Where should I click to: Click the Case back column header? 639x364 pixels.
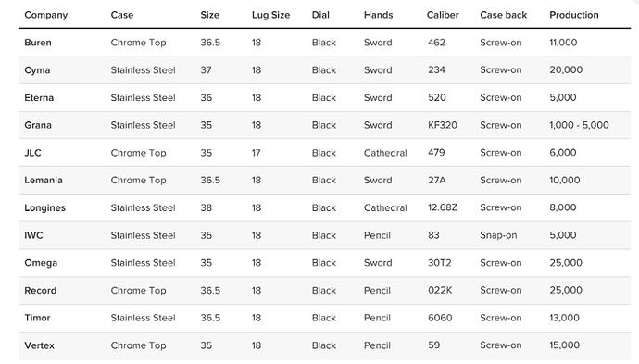coord(503,15)
